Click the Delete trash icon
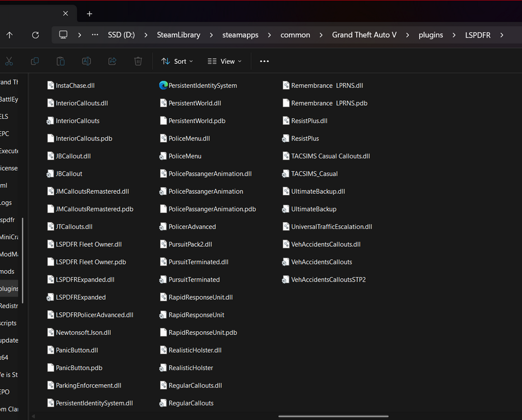The image size is (522, 420). click(x=138, y=61)
